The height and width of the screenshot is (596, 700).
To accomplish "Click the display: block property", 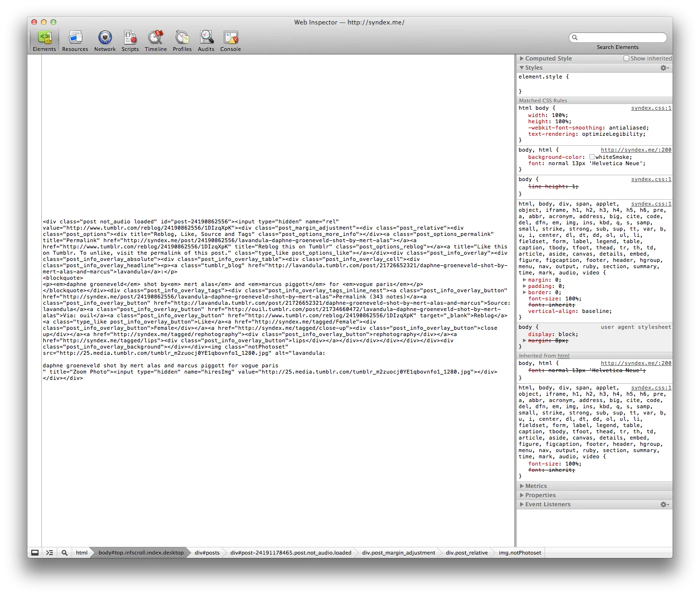I will coord(553,334).
